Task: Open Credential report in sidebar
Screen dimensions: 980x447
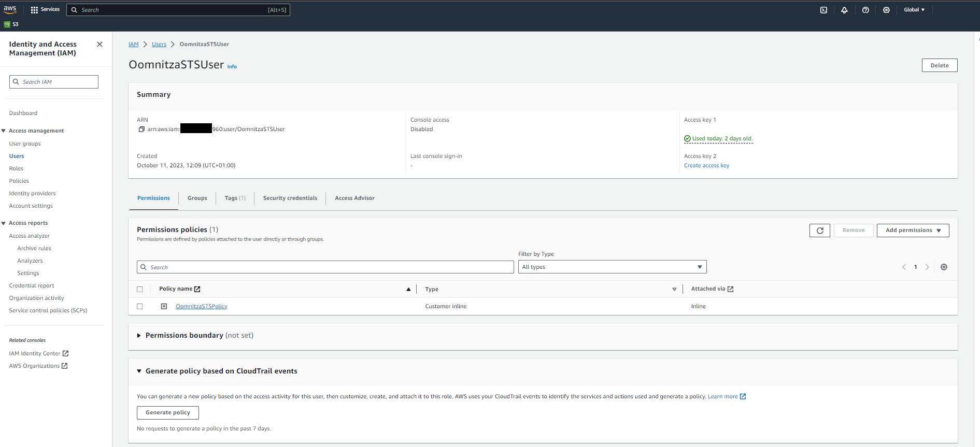Action: tap(32, 286)
